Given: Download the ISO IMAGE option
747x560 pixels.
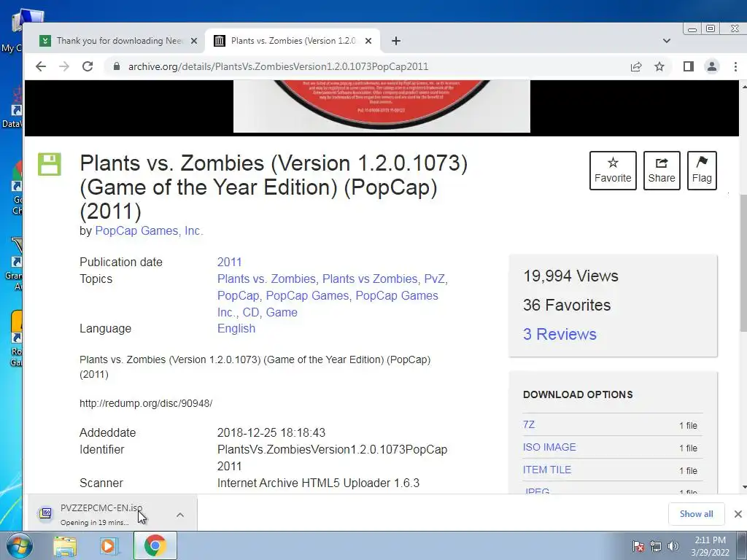Looking at the screenshot, I should (549, 447).
